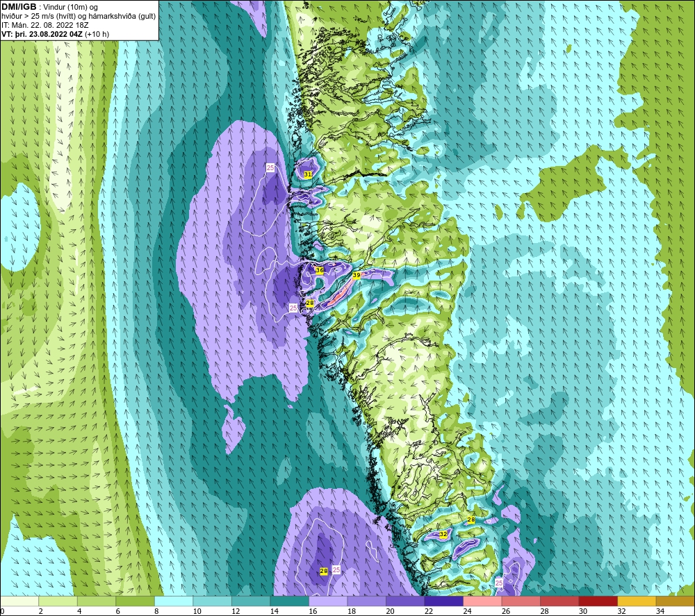Viewport: 695px width, 616px height.
Task: Click the legend scale value 20
Action: 390,612
